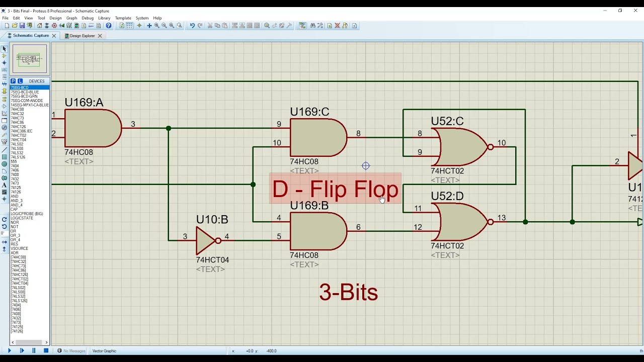
Task: Select AND_3 in the devices list
Action: click(x=16, y=201)
